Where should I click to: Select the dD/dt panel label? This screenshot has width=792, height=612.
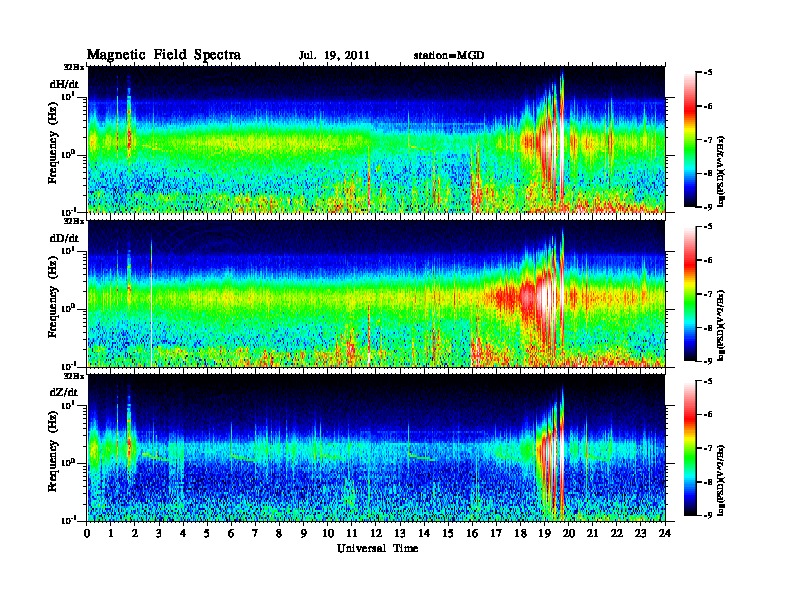(64, 238)
